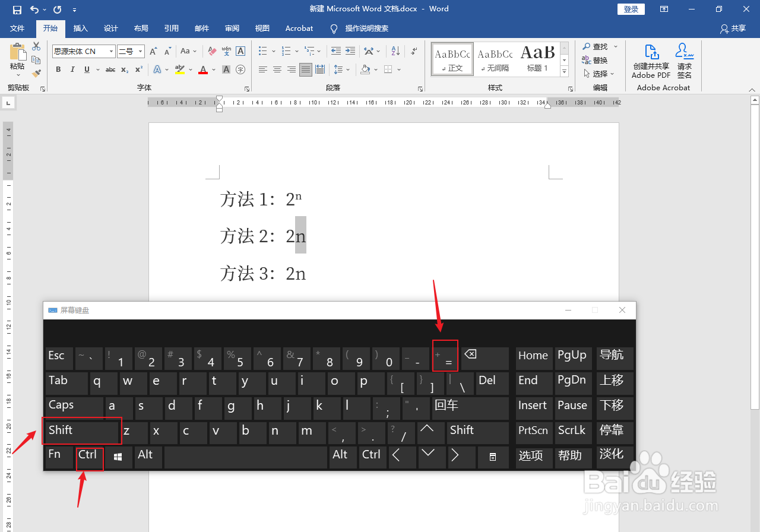Click the Multilevel List icon
760x532 pixels.
309,52
